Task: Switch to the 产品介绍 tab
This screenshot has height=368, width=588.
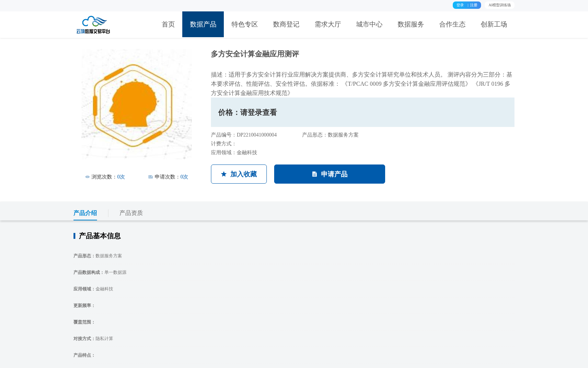Action: tap(85, 213)
